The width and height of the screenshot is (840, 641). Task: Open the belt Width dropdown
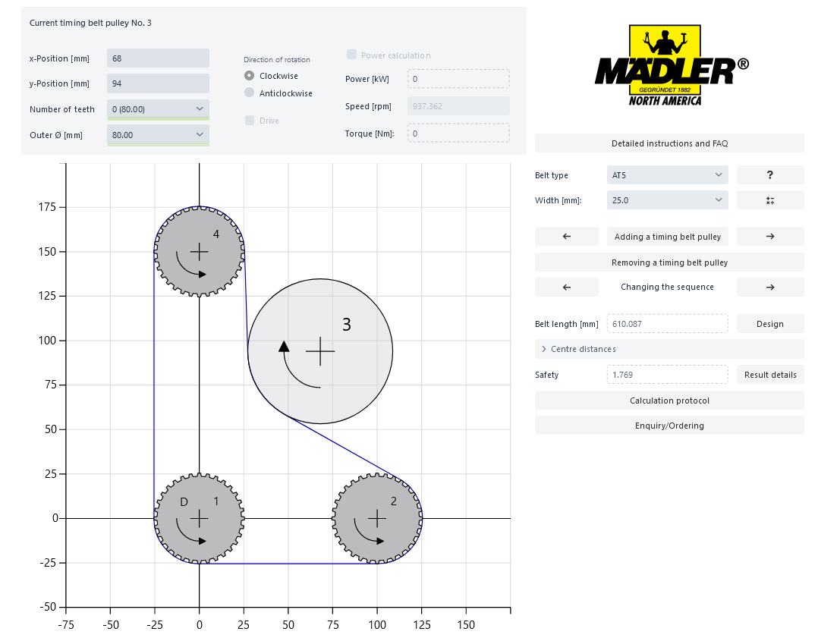click(667, 200)
